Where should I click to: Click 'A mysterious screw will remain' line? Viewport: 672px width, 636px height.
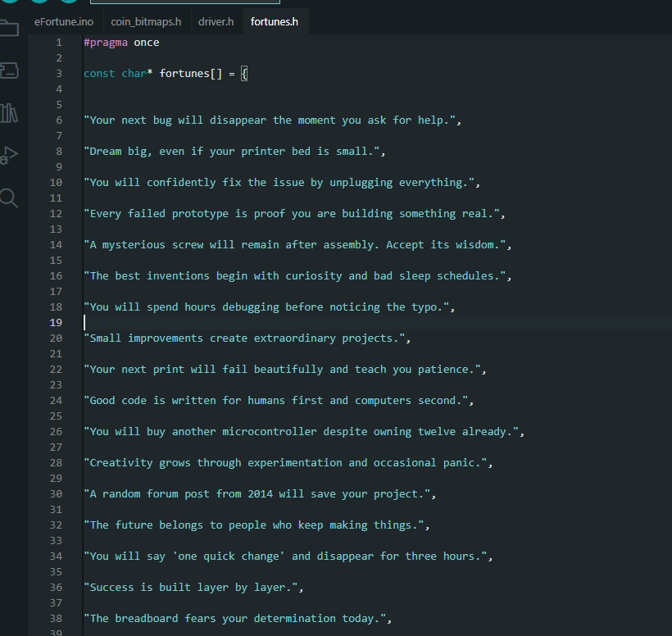pos(297,245)
